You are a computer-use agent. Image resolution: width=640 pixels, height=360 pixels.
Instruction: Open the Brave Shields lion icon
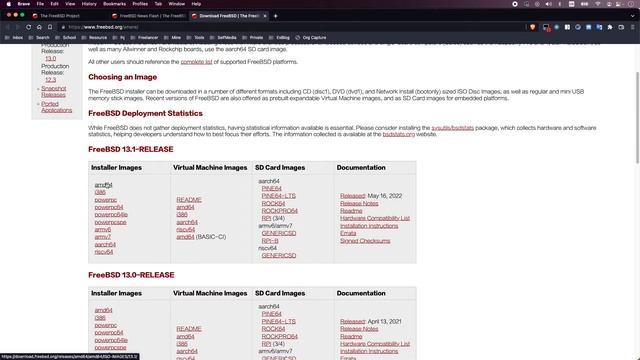click(533, 27)
